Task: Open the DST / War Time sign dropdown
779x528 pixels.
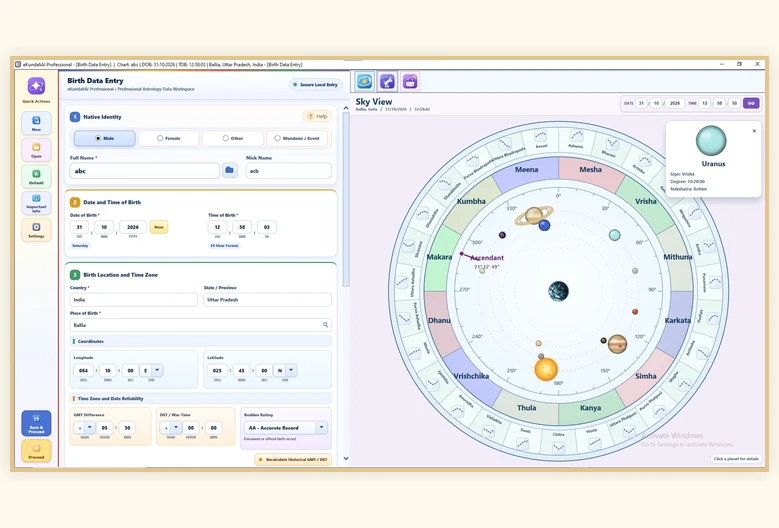Action: coord(175,427)
